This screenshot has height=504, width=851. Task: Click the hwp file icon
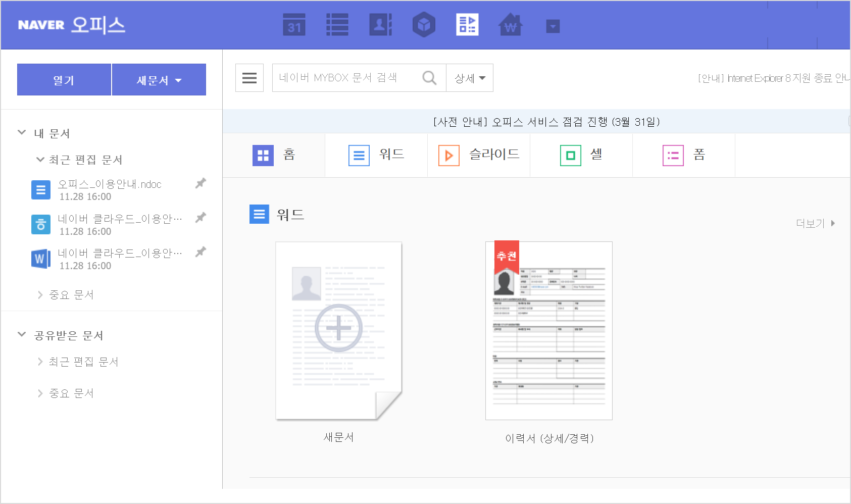(41, 224)
